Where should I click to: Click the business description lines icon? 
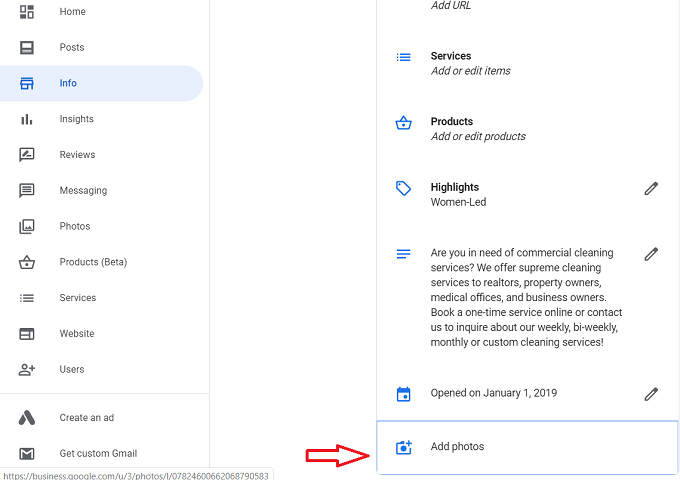click(403, 254)
